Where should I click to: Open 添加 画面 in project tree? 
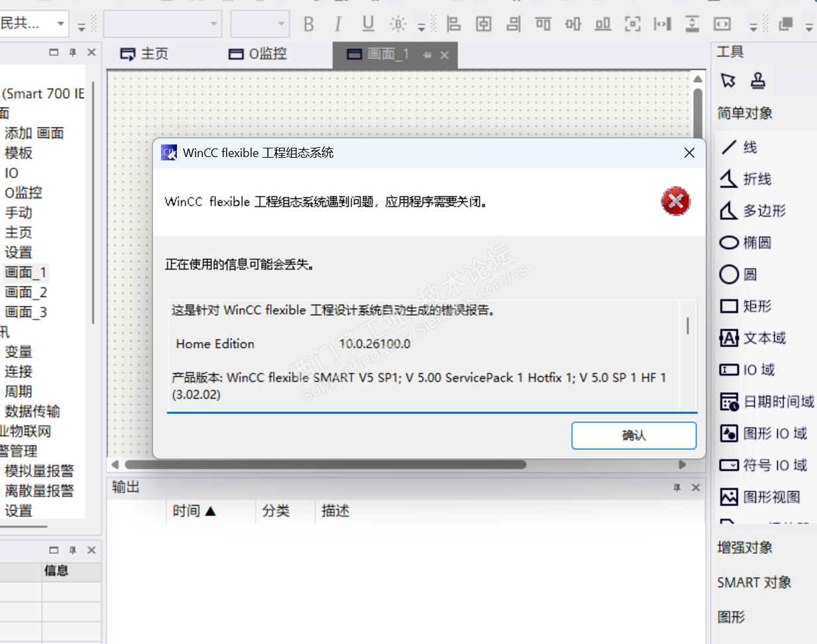tap(34, 133)
